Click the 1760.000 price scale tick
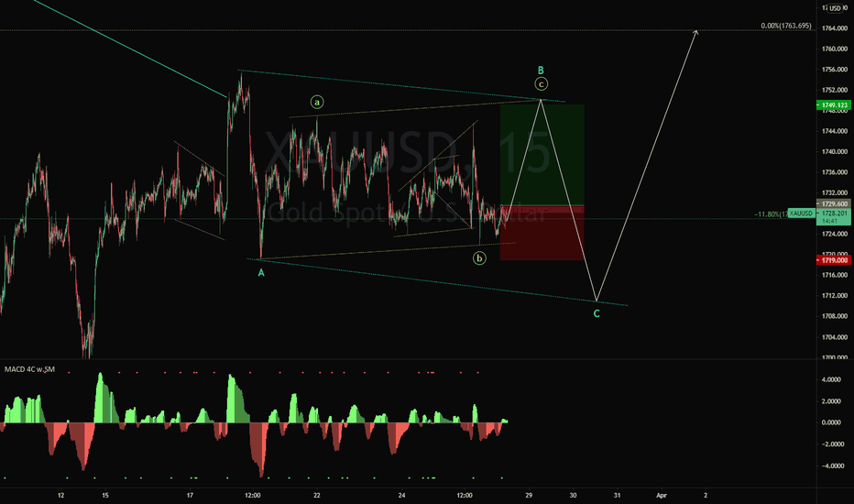The height and width of the screenshot is (504, 854). point(835,49)
